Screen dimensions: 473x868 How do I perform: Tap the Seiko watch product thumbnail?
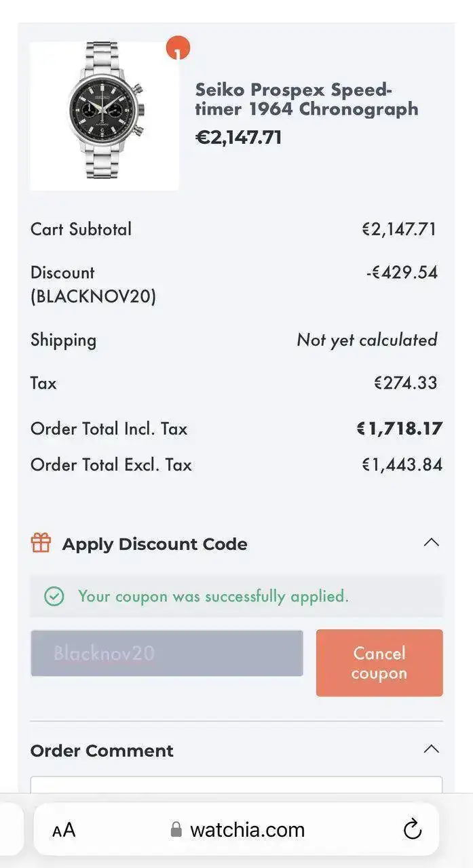tap(105, 116)
